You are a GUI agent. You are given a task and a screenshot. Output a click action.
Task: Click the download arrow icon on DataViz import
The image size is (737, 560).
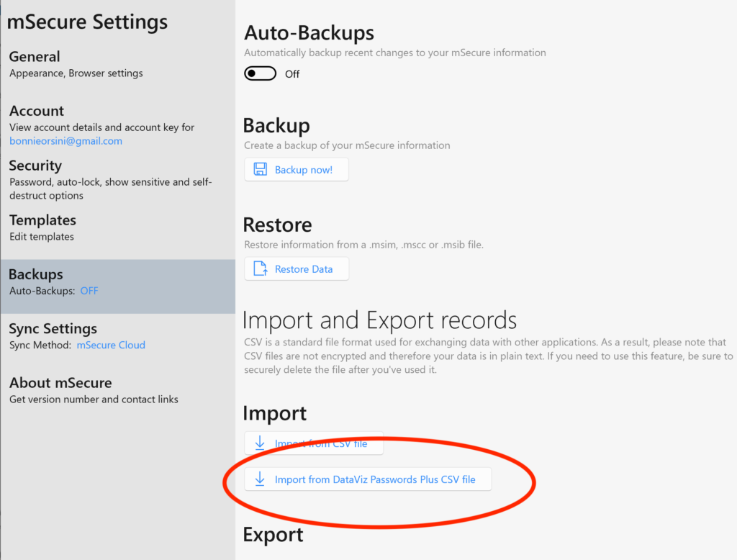click(259, 479)
